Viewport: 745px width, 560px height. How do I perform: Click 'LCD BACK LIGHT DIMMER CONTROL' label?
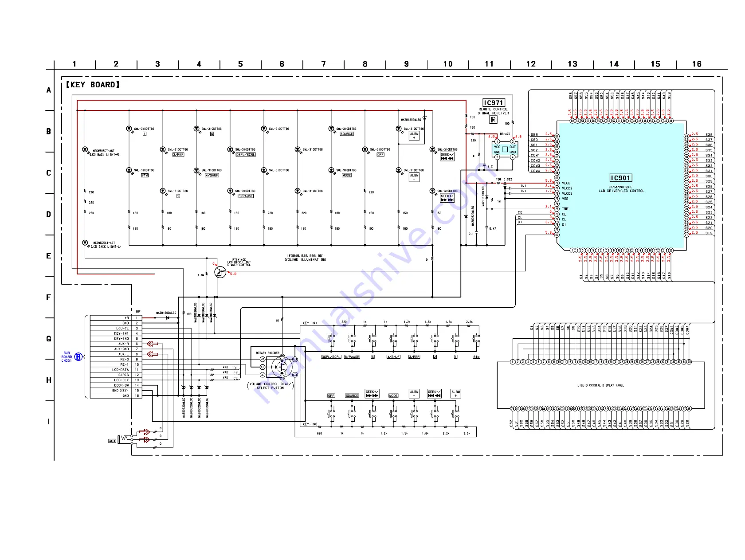(x=239, y=262)
